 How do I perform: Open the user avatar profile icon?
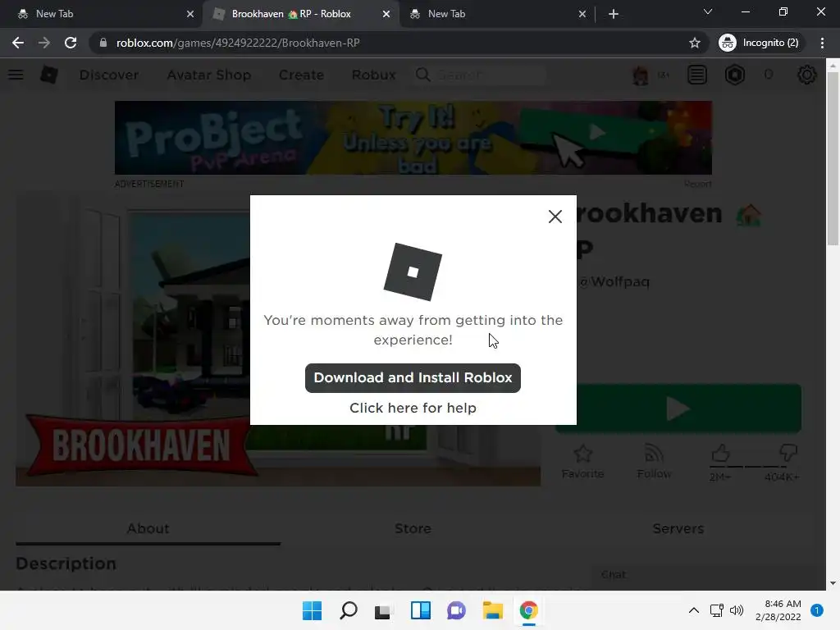click(x=640, y=75)
